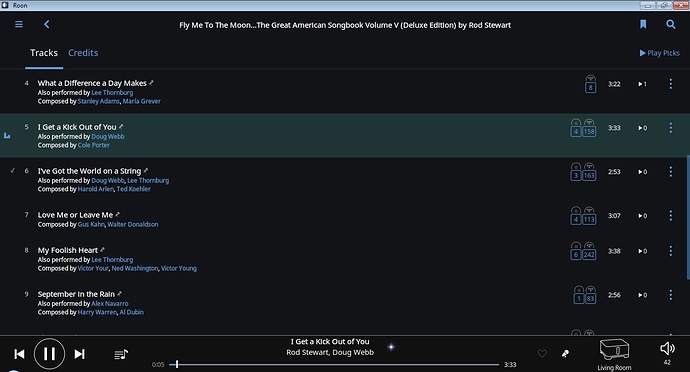Switch to the Credits tab
This screenshot has height=372, width=690.
[83, 53]
